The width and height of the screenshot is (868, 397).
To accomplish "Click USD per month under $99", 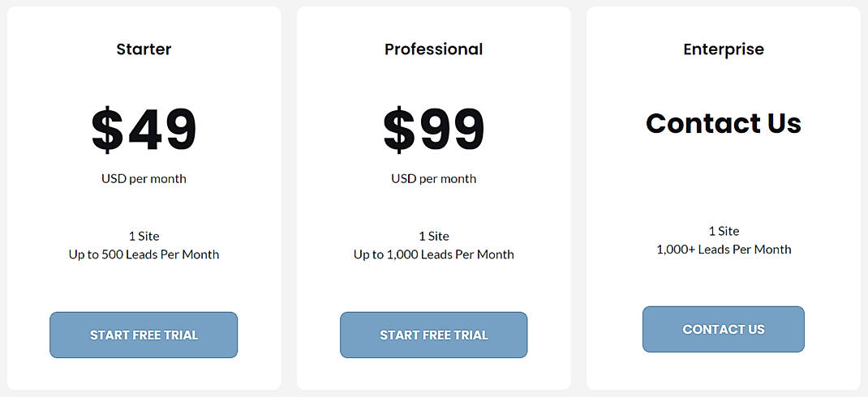I will click(433, 178).
